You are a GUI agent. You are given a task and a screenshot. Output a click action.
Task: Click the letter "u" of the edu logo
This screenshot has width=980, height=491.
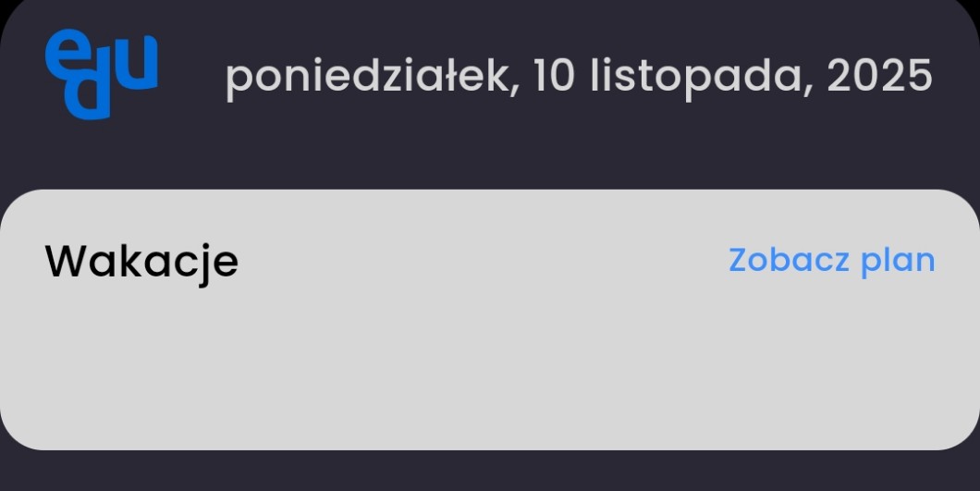pos(138,65)
